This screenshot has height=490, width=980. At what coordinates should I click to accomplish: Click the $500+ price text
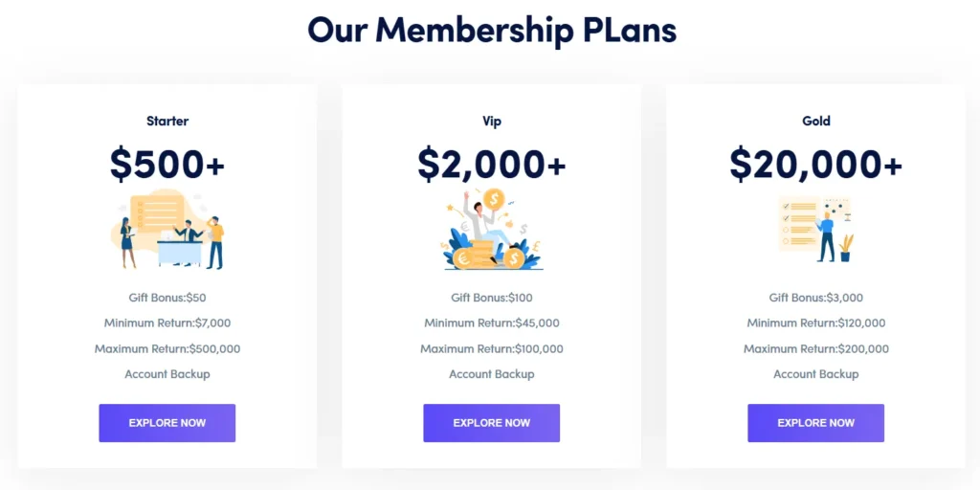167,164
